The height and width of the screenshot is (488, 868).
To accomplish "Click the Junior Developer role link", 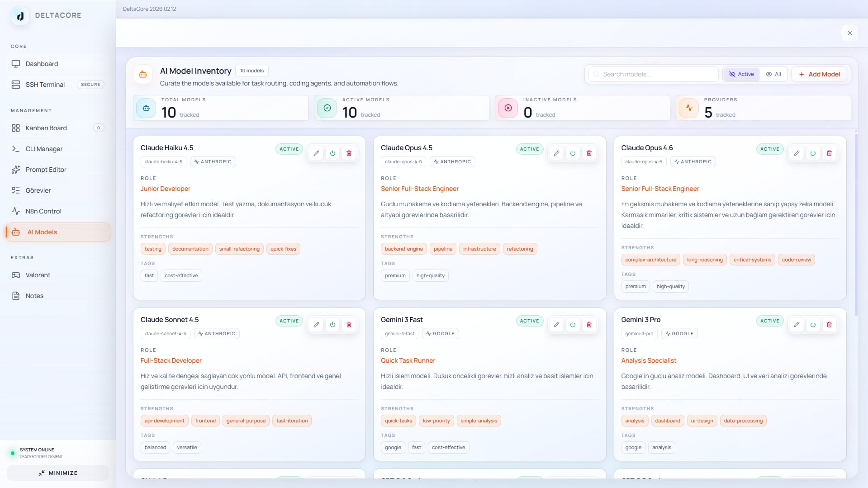I will point(165,189).
